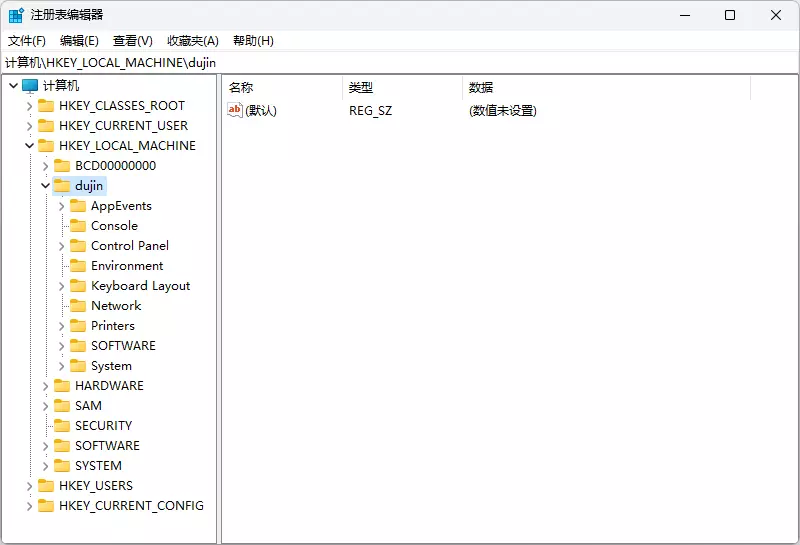Viewport: 800px width, 545px height.
Task: Click the AppEvents folder icon
Action: click(x=78, y=206)
